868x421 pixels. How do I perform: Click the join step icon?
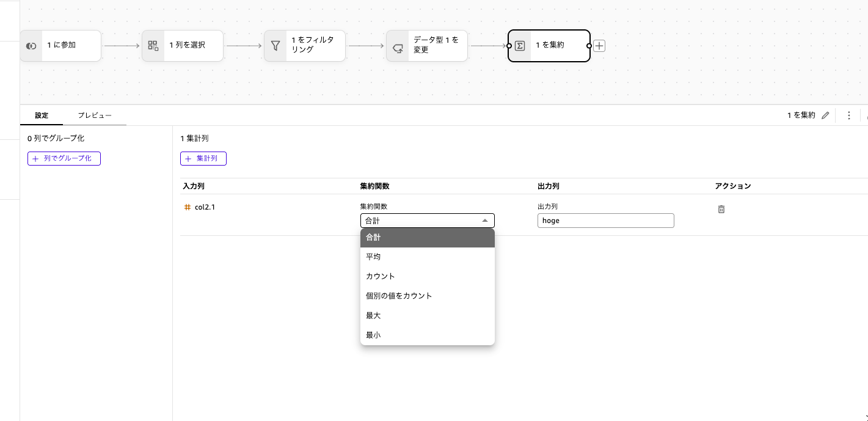(31, 46)
